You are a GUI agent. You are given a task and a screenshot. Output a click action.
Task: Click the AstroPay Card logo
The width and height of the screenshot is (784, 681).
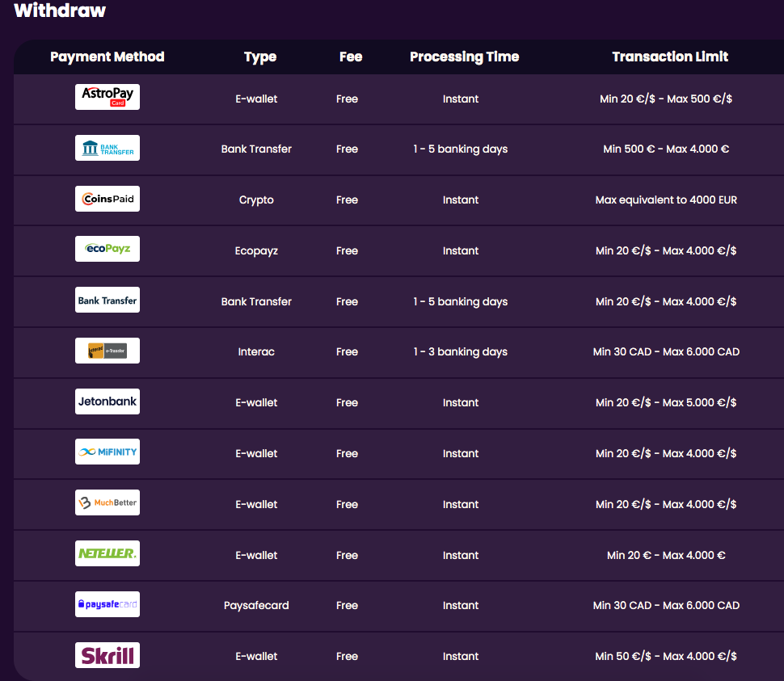pyautogui.click(x=107, y=98)
